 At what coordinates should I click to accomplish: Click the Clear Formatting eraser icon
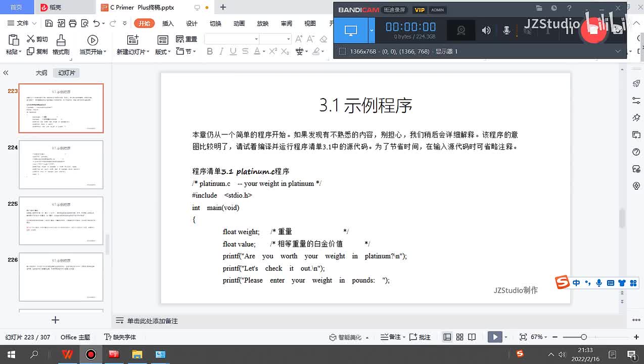tap(324, 39)
